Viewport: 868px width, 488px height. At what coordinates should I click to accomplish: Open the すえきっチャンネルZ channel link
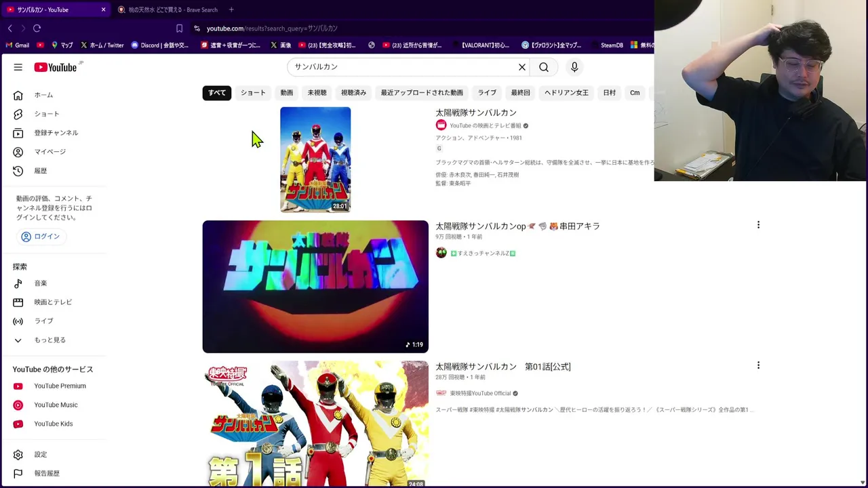click(482, 253)
